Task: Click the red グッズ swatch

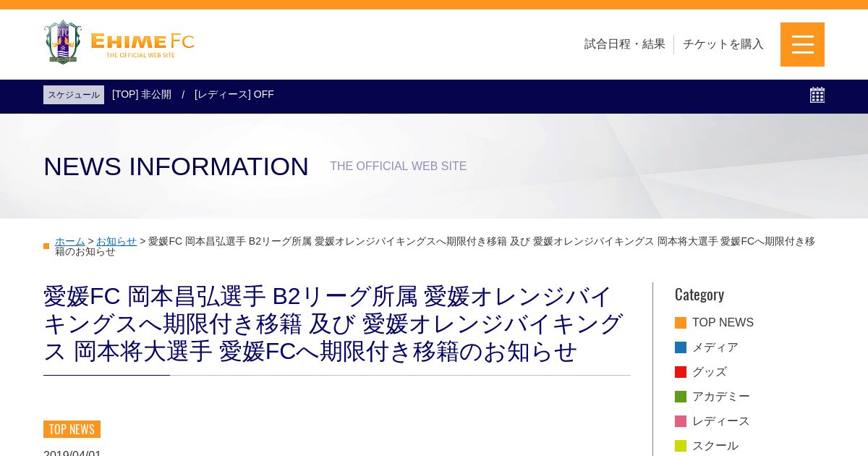Action: 681,372
